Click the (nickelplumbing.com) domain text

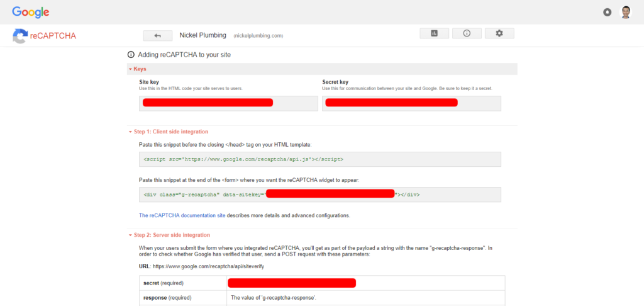tap(258, 36)
